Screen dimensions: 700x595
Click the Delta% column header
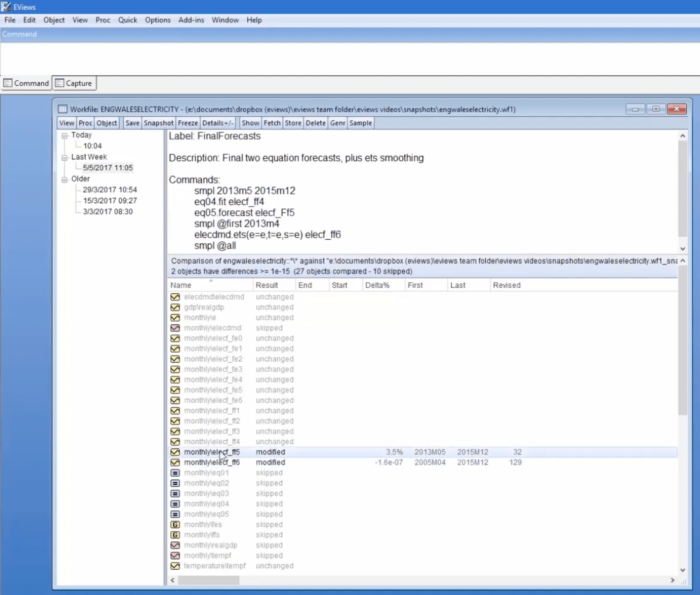[383, 285]
